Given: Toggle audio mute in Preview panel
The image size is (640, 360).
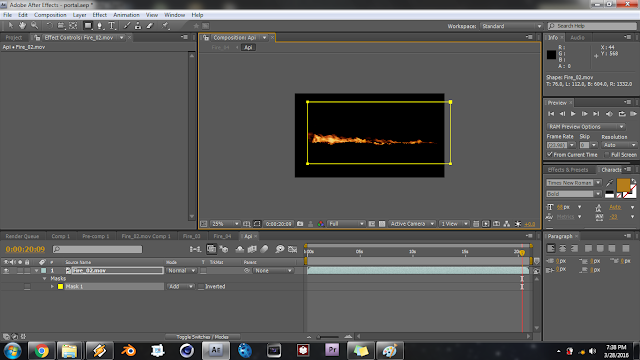Looking at the screenshot, I should (609, 114).
